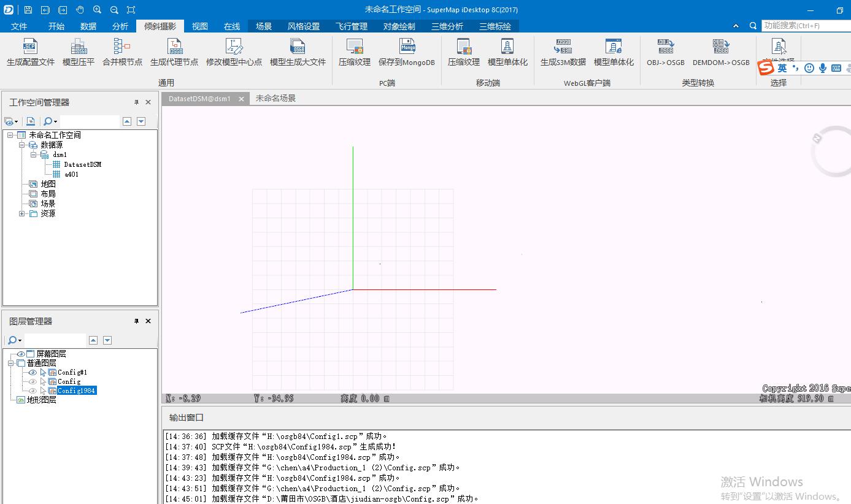Viewport: 851px width, 504px height.
Task: Click the DEMDOM->OSGB converter icon
Action: click(x=720, y=48)
